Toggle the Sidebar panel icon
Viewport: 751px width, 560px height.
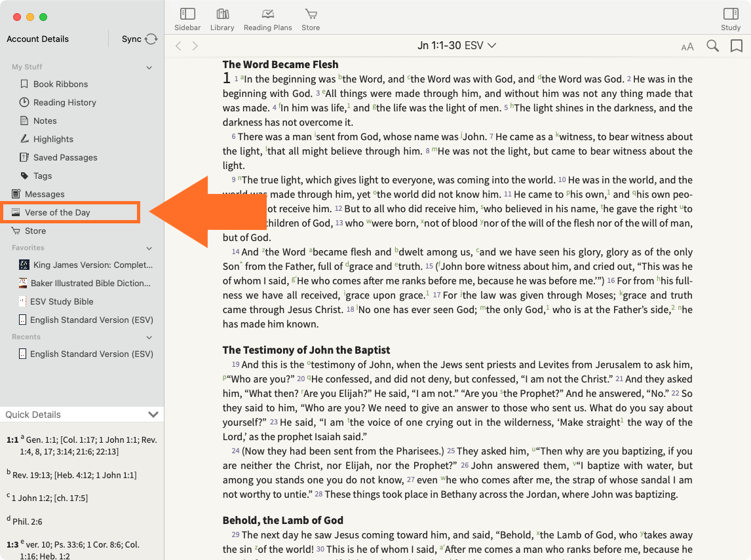coord(187,14)
